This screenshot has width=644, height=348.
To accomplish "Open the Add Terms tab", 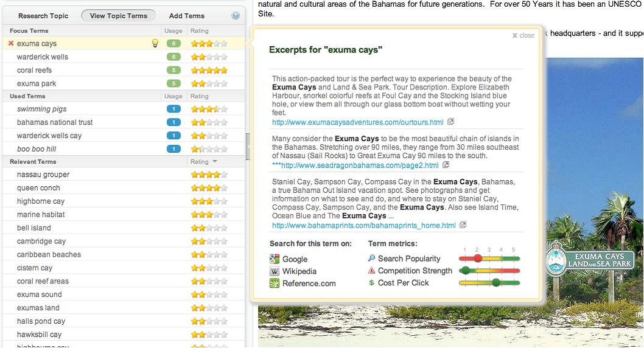I will click(187, 16).
